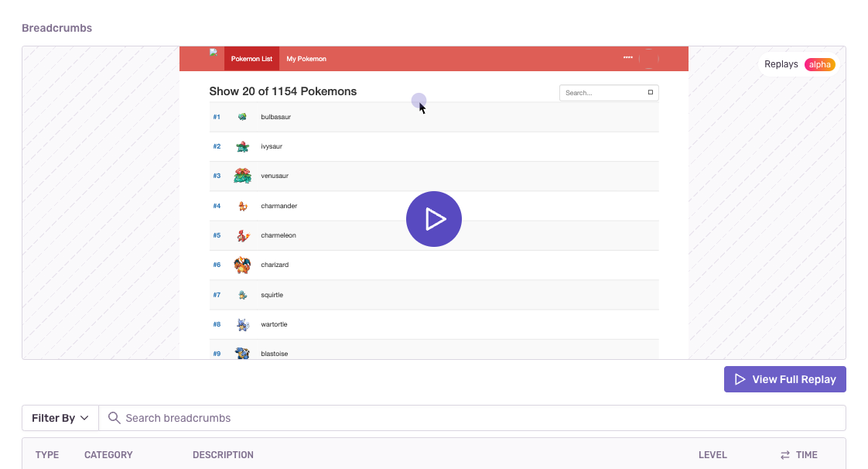Viewport: 868px width, 469px height.
Task: Click the Search box in the replay
Action: coord(609,92)
